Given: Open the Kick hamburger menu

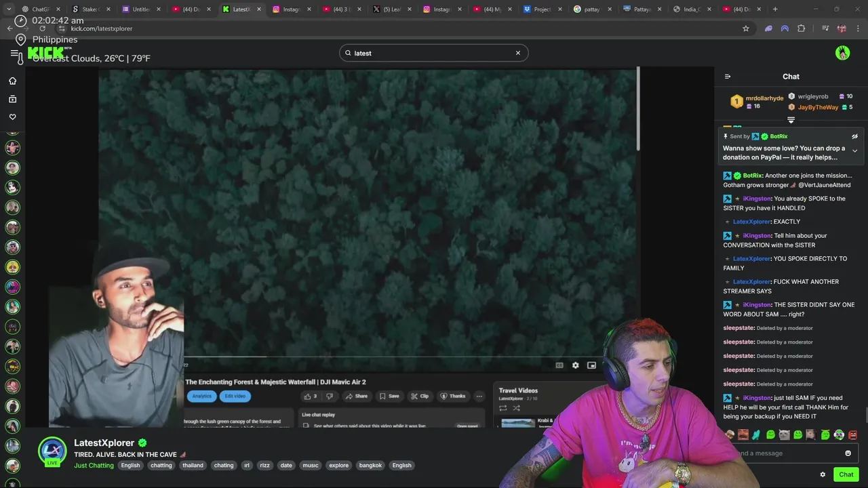Looking at the screenshot, I should pos(14,53).
